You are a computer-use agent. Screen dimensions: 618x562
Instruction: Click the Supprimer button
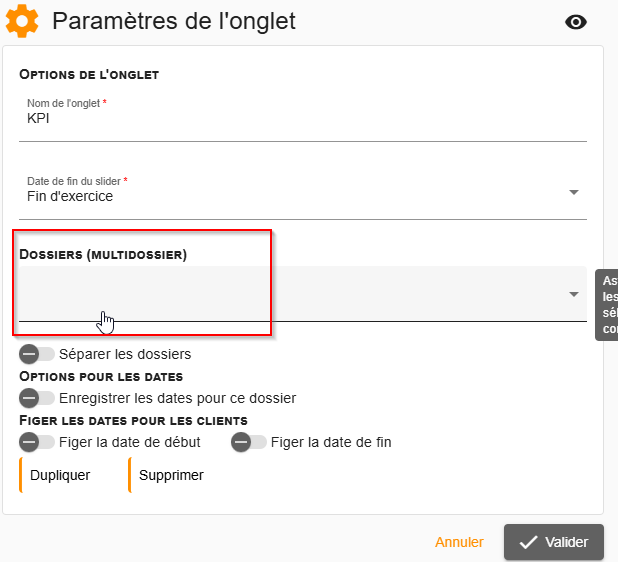[167, 475]
